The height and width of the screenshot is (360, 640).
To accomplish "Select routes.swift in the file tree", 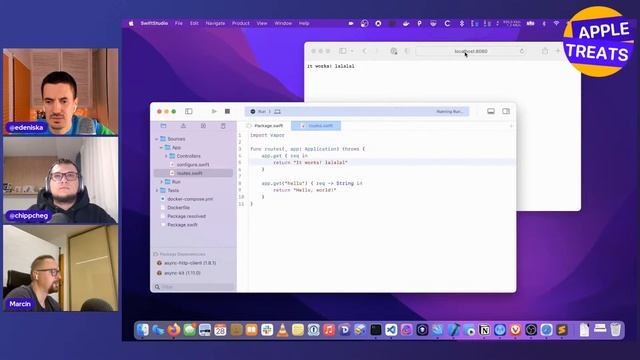I will tap(193, 173).
